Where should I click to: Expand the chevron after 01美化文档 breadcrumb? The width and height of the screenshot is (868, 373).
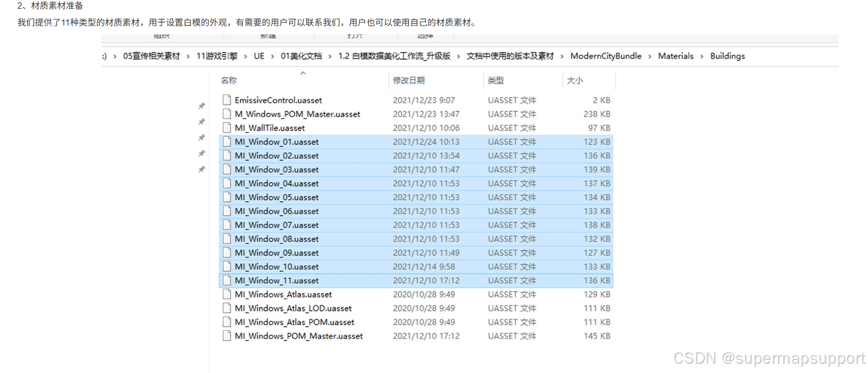click(331, 56)
